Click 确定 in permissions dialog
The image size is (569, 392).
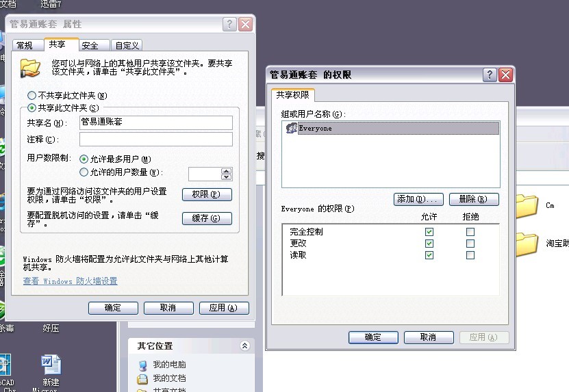pyautogui.click(x=373, y=337)
